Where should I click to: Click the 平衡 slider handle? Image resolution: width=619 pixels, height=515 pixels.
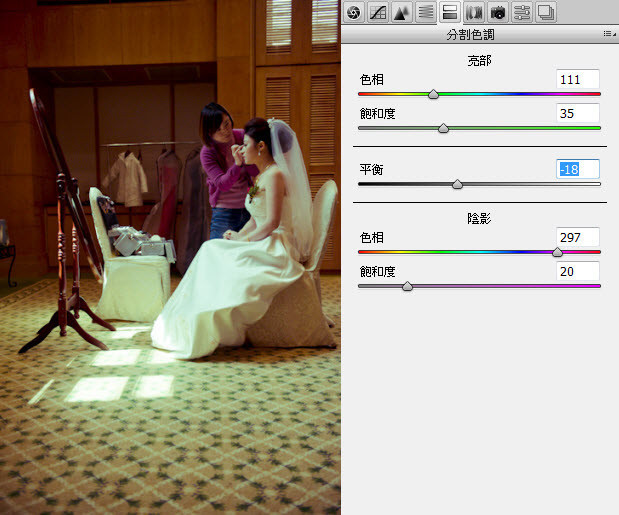457,184
